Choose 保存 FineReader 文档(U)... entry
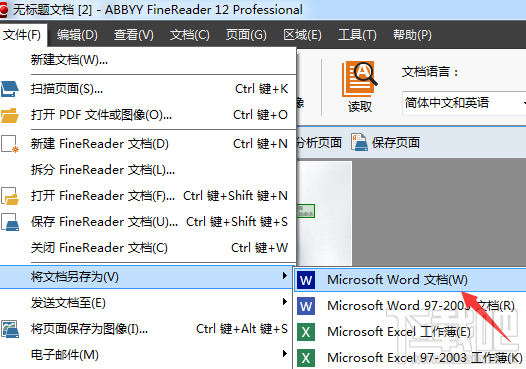Image resolution: width=526 pixels, height=369 pixels. (x=148, y=222)
